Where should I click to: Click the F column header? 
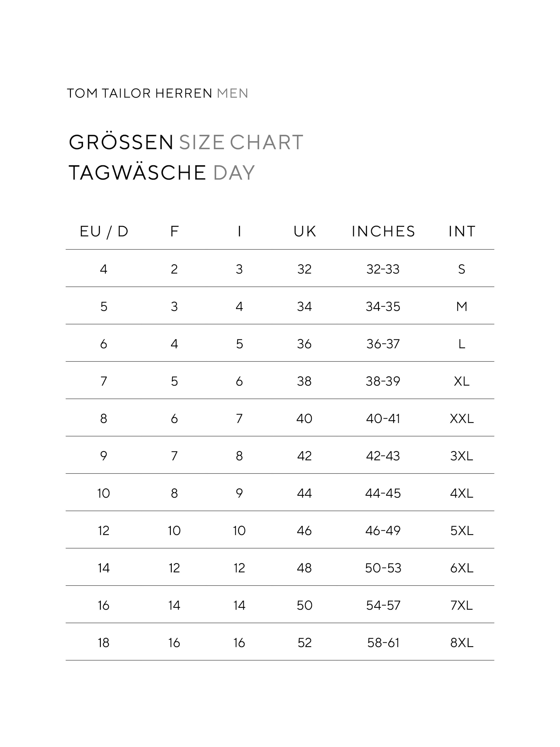point(174,232)
